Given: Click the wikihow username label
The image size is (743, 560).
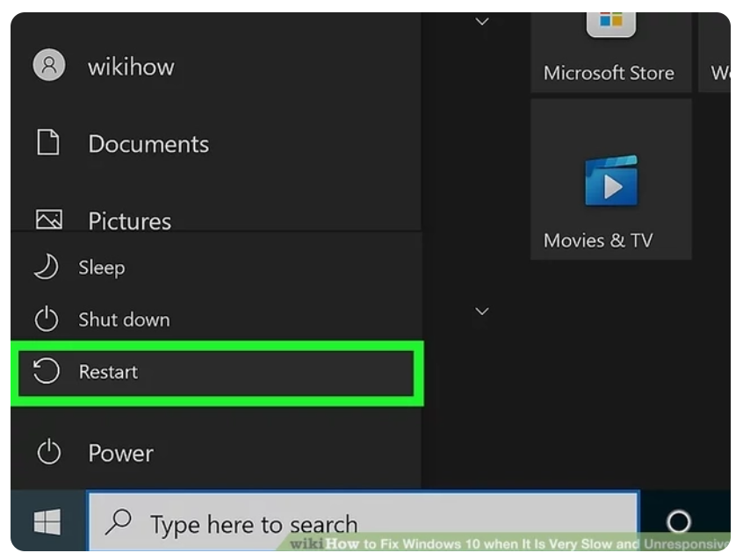Looking at the screenshot, I should (131, 67).
